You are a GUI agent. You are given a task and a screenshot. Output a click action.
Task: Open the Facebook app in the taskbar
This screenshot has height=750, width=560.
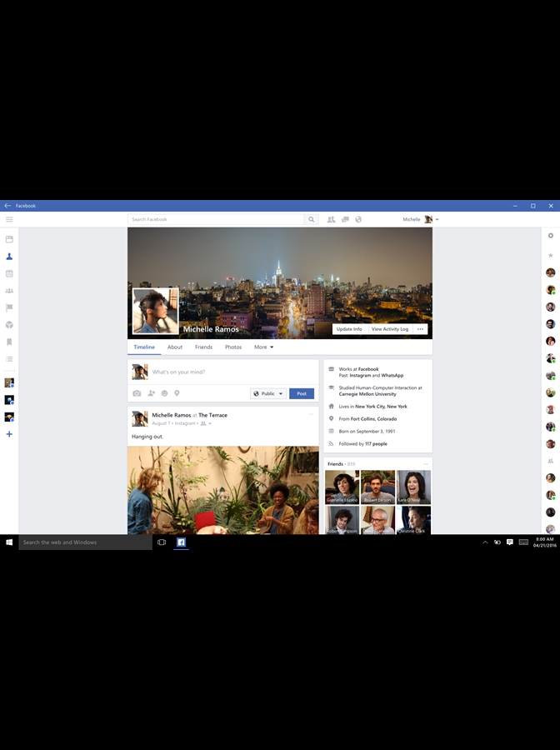[x=181, y=542]
